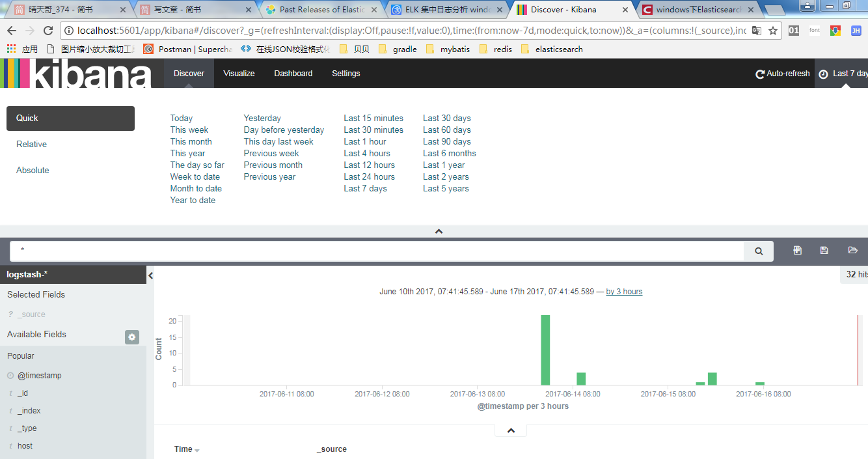Viewport: 868px width, 459px height.
Task: Click the Save Search floppy icon
Action: coord(824,250)
